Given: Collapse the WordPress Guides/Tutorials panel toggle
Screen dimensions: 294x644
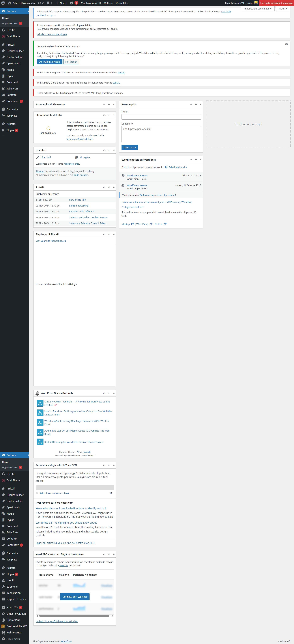Looking at the screenshot, I should point(114,393).
